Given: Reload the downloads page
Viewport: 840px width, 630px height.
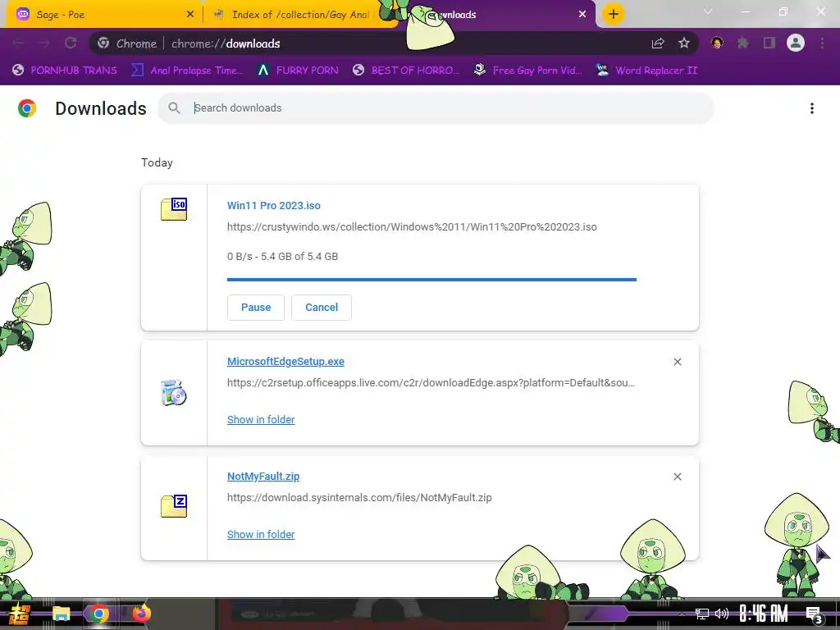Looking at the screenshot, I should pos(71,43).
